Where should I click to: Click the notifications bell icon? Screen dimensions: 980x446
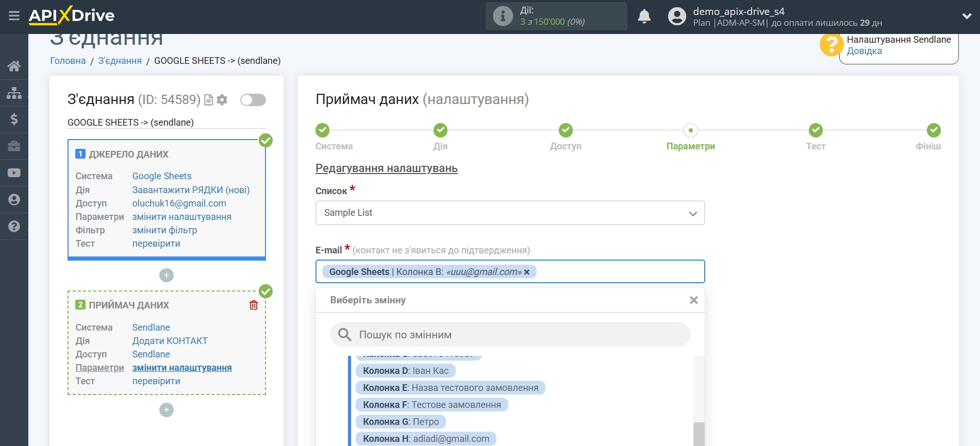(644, 16)
